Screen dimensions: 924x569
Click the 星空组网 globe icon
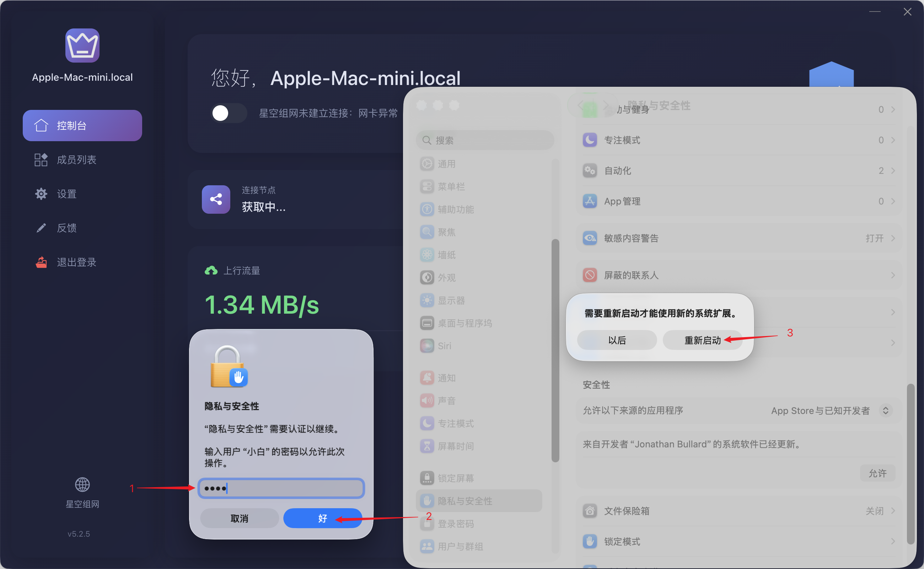pyautogui.click(x=82, y=484)
